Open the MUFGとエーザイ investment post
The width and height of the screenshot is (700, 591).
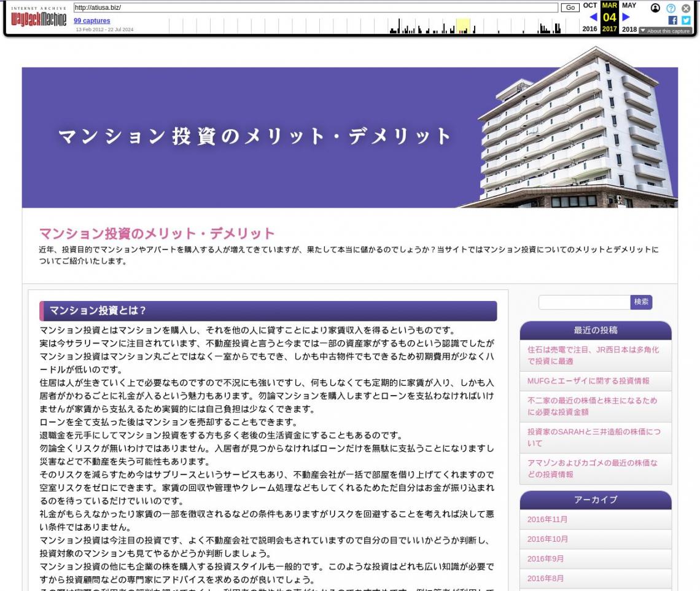point(588,381)
